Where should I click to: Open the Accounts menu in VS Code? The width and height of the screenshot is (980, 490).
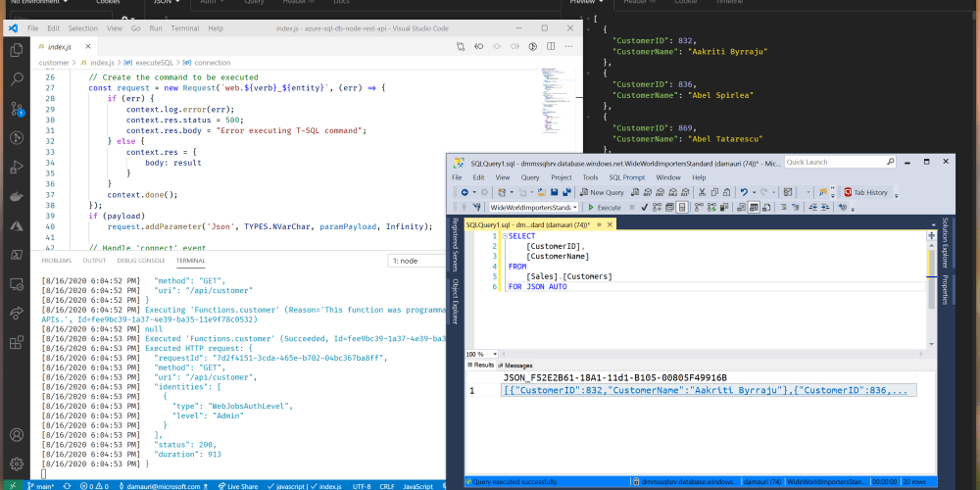click(x=17, y=435)
